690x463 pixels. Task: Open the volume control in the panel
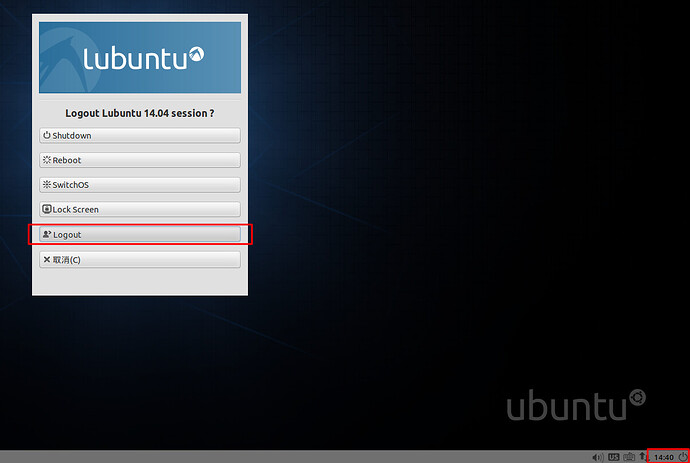tap(598, 457)
